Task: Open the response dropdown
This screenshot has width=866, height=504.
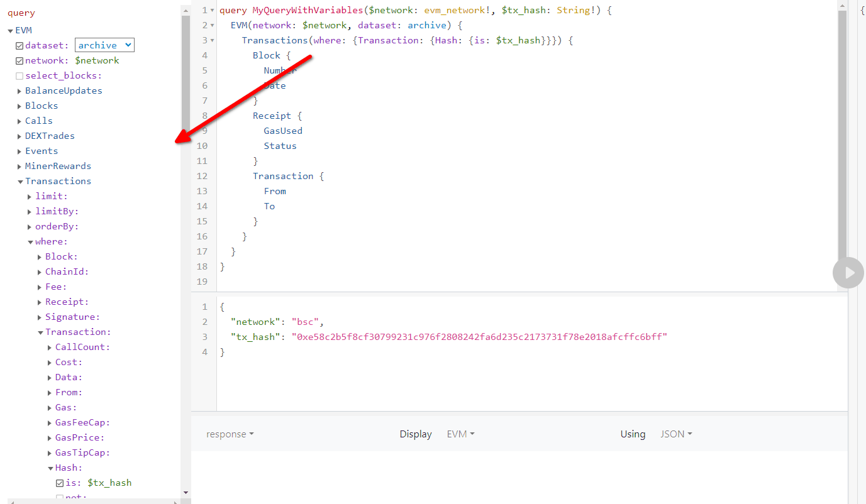Action: pyautogui.click(x=230, y=434)
